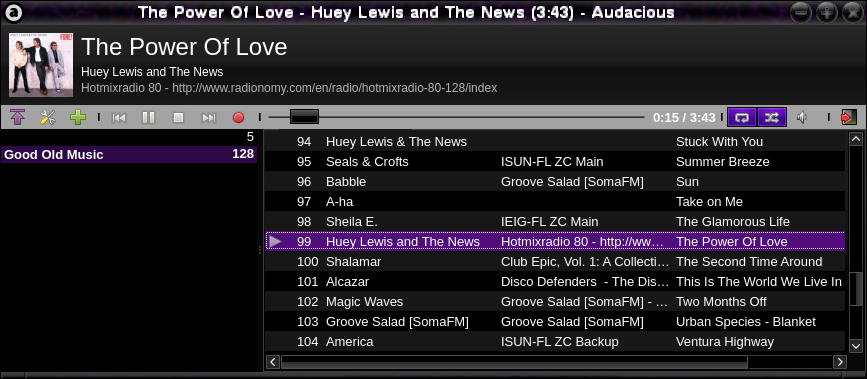Select track 104 Ventura Highway
The image size is (867, 379).
click(x=555, y=341)
